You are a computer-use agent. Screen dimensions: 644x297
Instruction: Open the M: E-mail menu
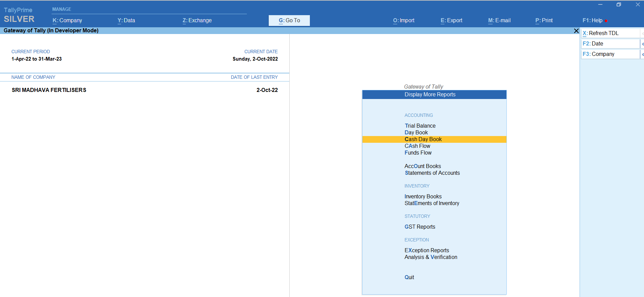click(x=499, y=21)
